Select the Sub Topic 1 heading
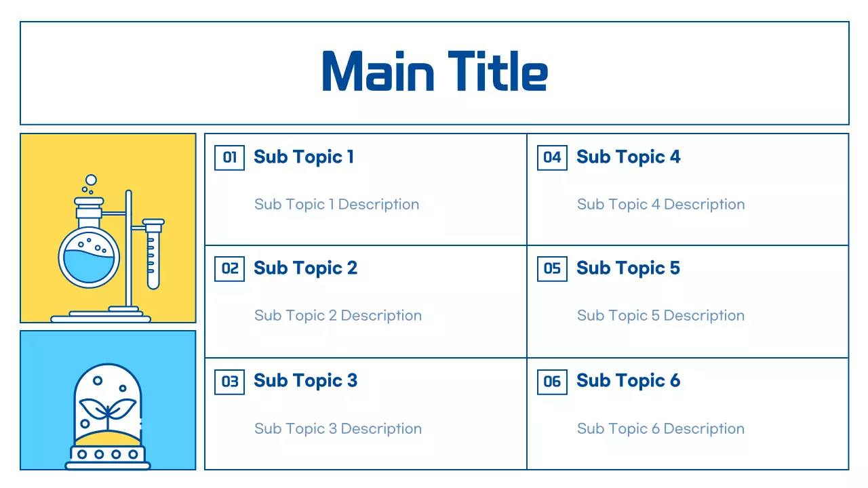 click(304, 157)
